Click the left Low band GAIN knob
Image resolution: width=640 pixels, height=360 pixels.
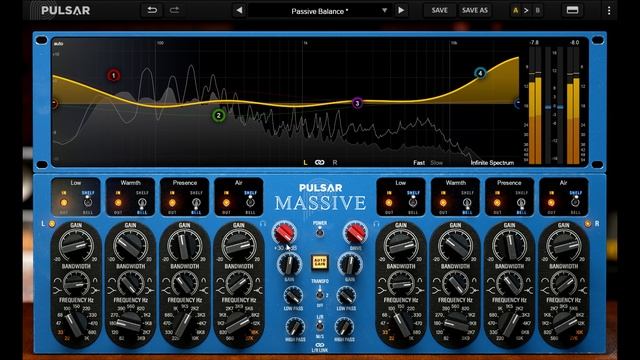click(76, 245)
